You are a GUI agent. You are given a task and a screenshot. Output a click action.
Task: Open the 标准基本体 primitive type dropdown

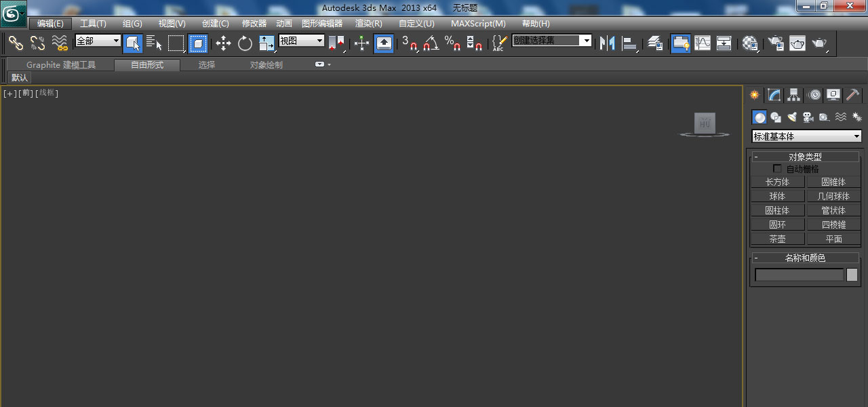tap(807, 136)
